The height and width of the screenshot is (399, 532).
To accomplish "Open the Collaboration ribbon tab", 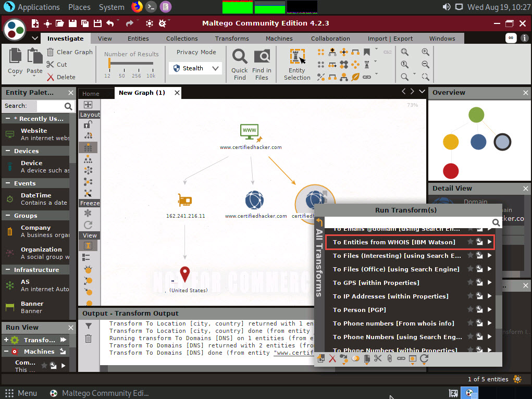I will pos(330,39).
